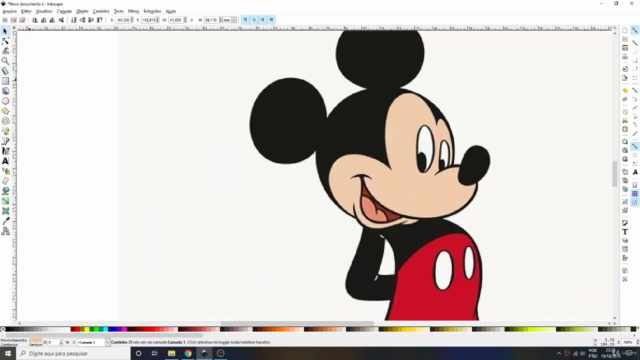
Task: Click X coordinate field stepper arrows
Action: coord(132,20)
